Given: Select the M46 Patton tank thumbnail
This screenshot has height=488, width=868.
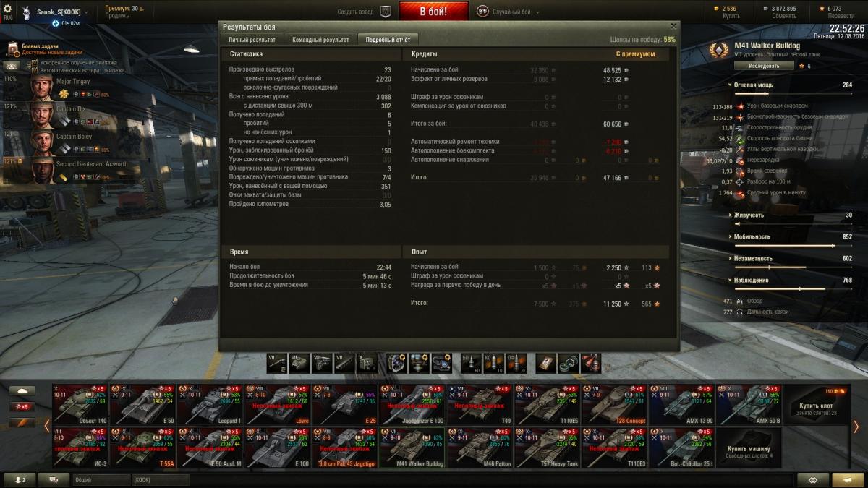Looking at the screenshot, I should pos(479,448).
